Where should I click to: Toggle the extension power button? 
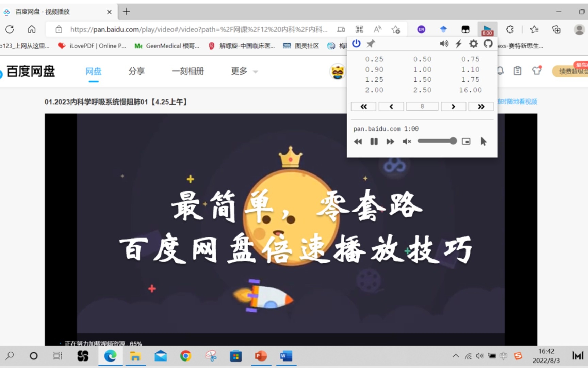(x=356, y=44)
